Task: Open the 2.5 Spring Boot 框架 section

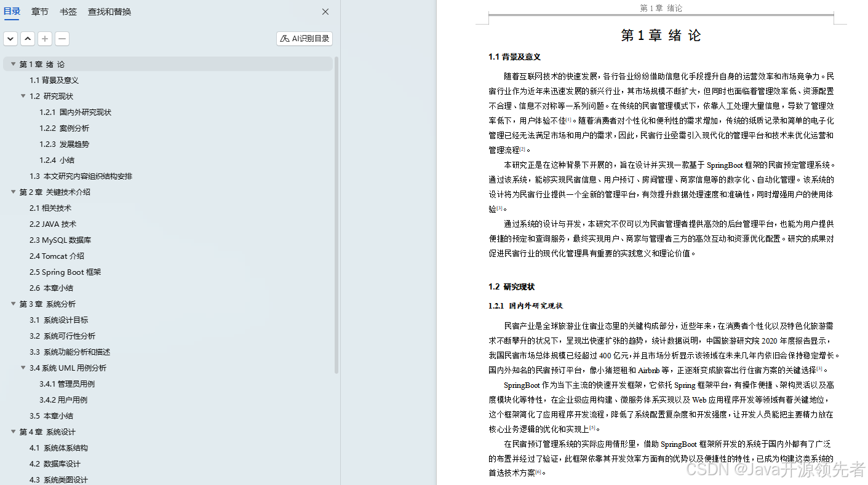Action: 66,272
